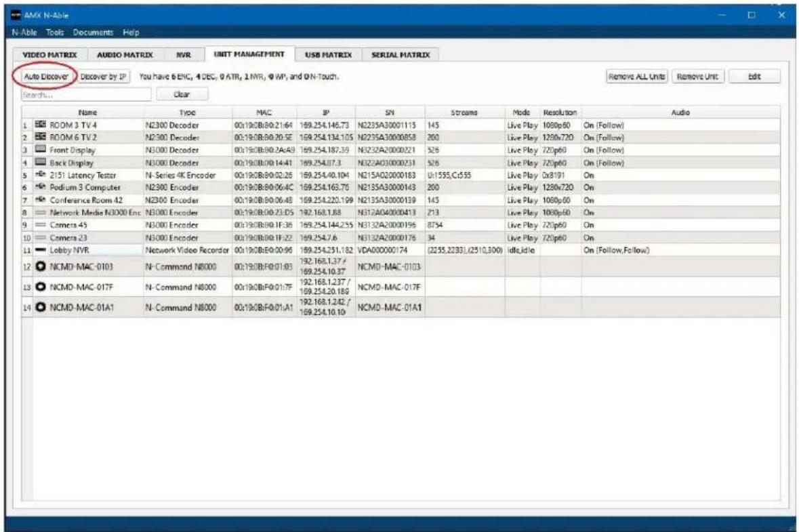This screenshot has width=799, height=532.
Task: Select the Back Display device icon
Action: pos(40,162)
